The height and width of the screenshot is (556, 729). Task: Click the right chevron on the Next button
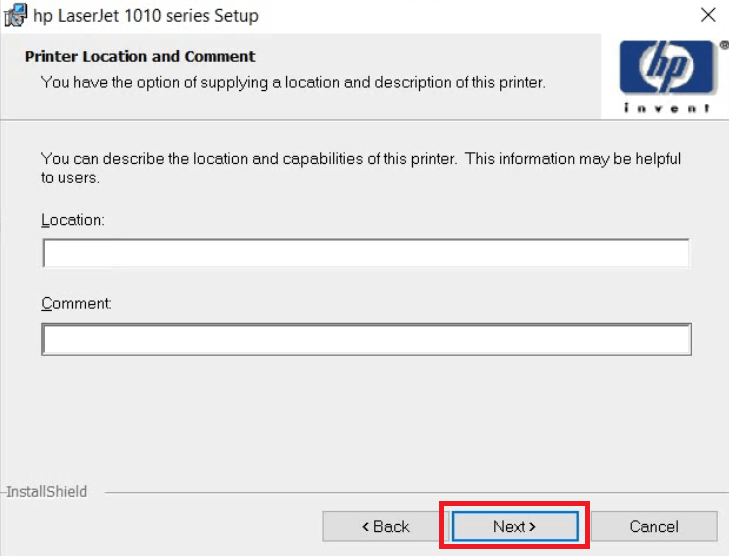point(532,527)
